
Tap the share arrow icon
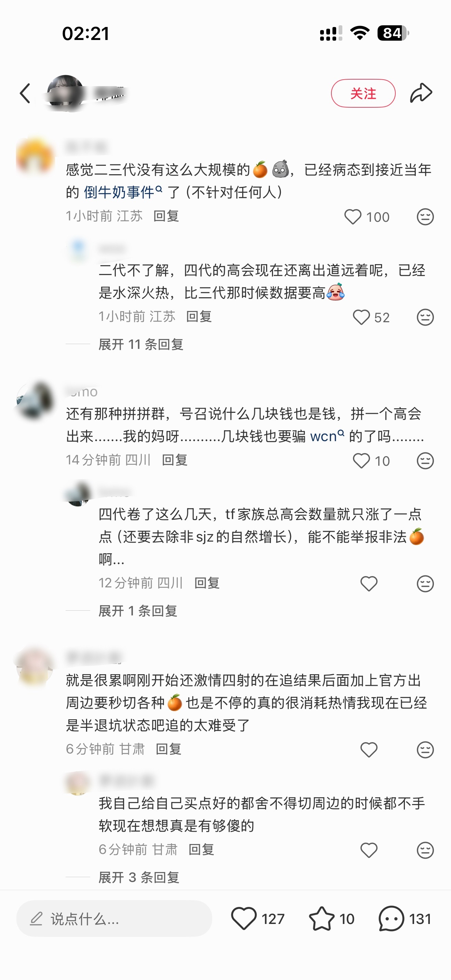421,93
